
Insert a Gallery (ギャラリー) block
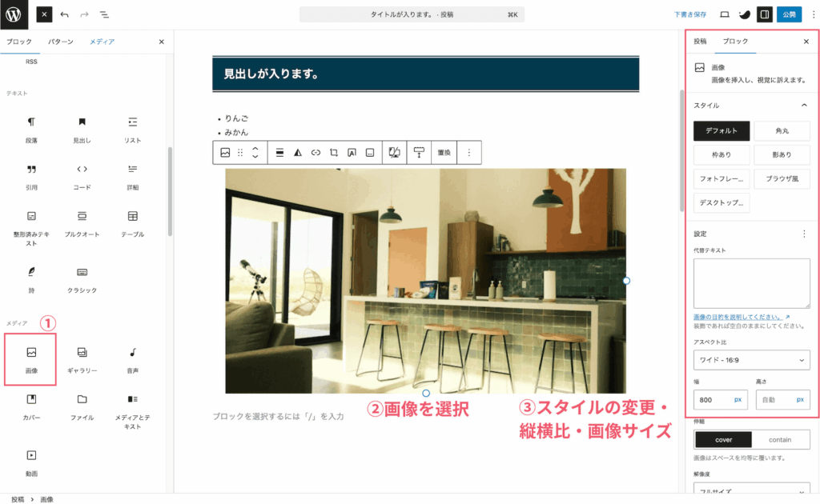click(x=82, y=360)
